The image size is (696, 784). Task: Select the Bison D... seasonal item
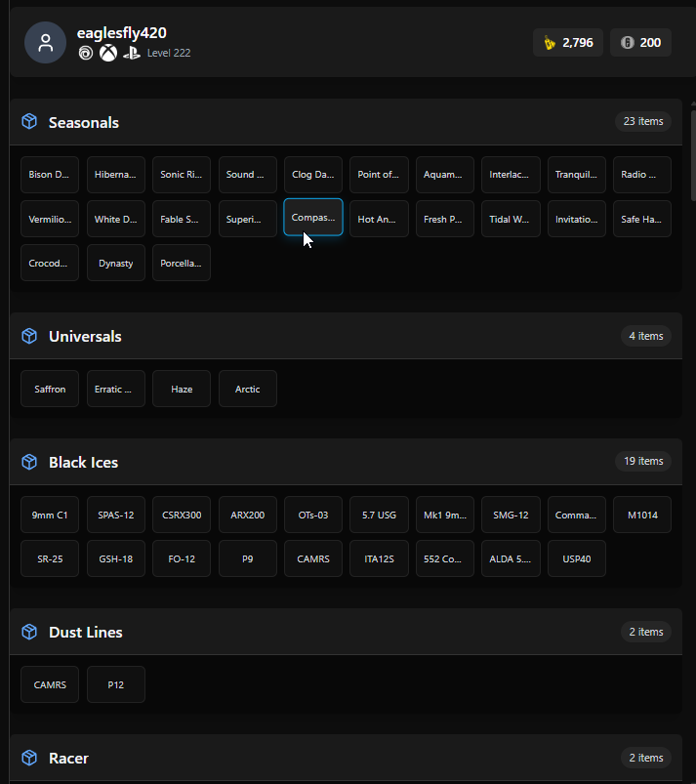tap(50, 175)
